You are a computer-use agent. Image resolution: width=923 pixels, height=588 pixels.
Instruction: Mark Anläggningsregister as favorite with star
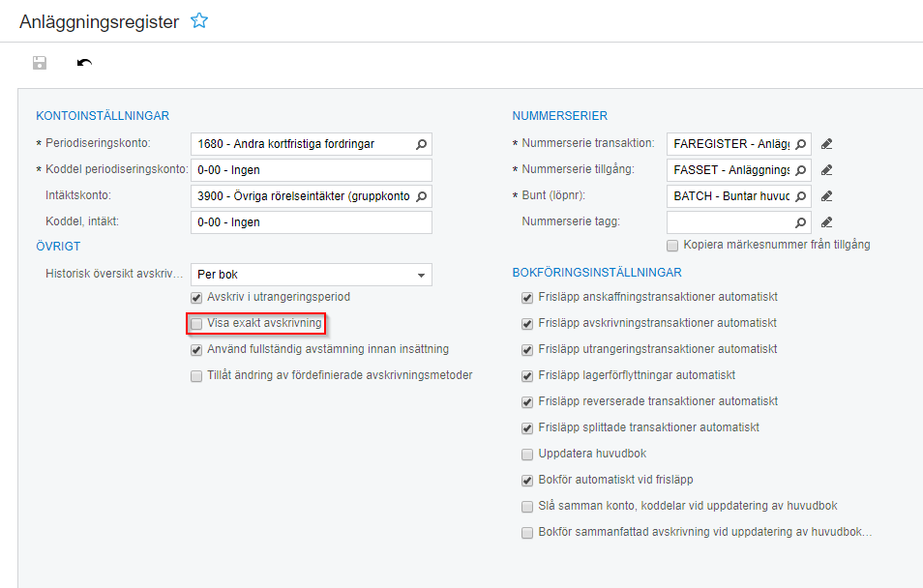(199, 21)
